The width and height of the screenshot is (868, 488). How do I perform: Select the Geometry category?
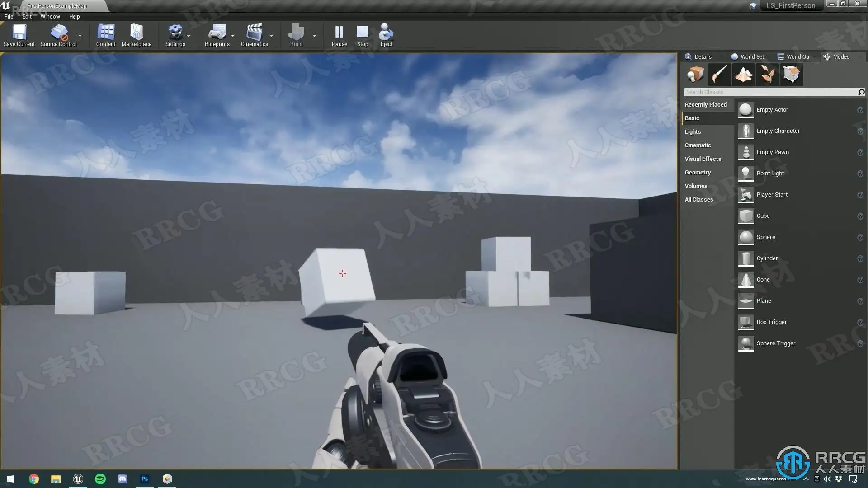pyautogui.click(x=698, y=172)
